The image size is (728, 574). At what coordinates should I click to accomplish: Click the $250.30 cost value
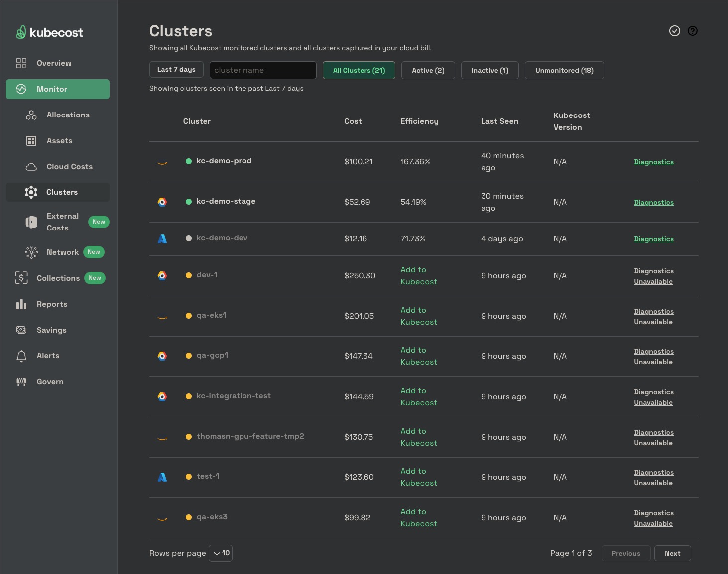(x=360, y=276)
